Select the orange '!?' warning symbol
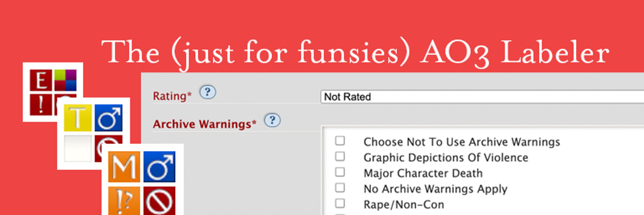The image size is (644, 215). click(124, 201)
